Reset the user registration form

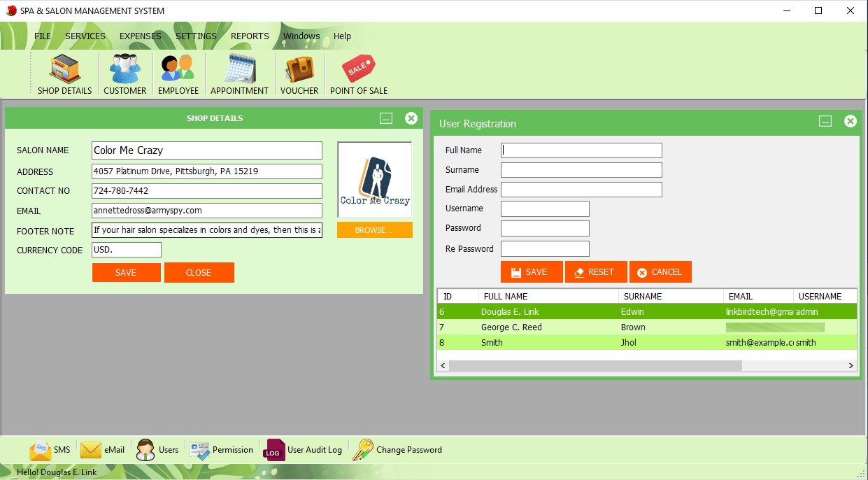point(596,271)
